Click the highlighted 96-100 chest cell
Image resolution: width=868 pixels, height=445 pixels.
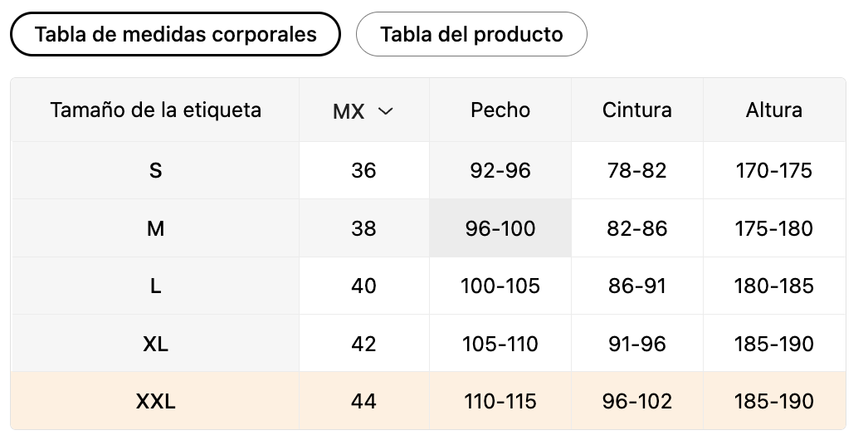(500, 228)
